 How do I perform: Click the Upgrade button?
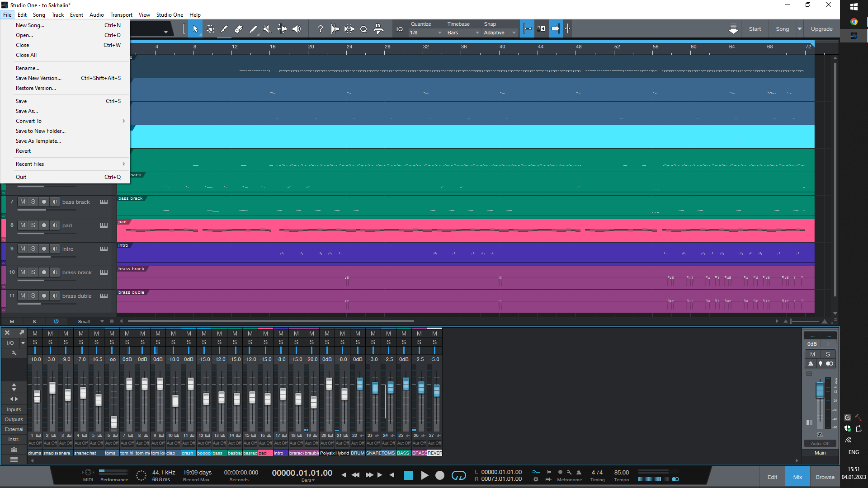pos(821,29)
